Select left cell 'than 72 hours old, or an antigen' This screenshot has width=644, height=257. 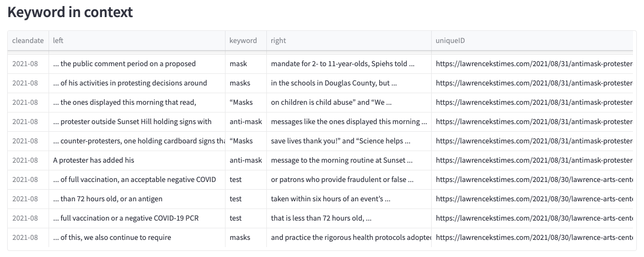click(x=137, y=199)
